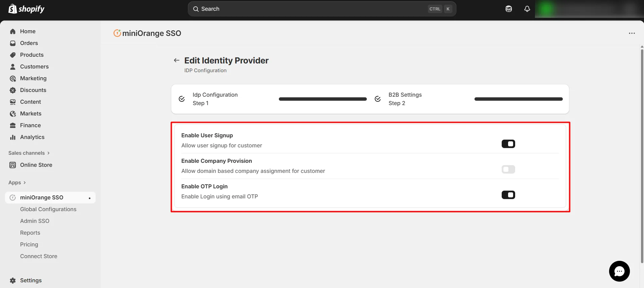Toggle Enable Company Provision switch
The width and height of the screenshot is (644, 288).
tap(508, 169)
